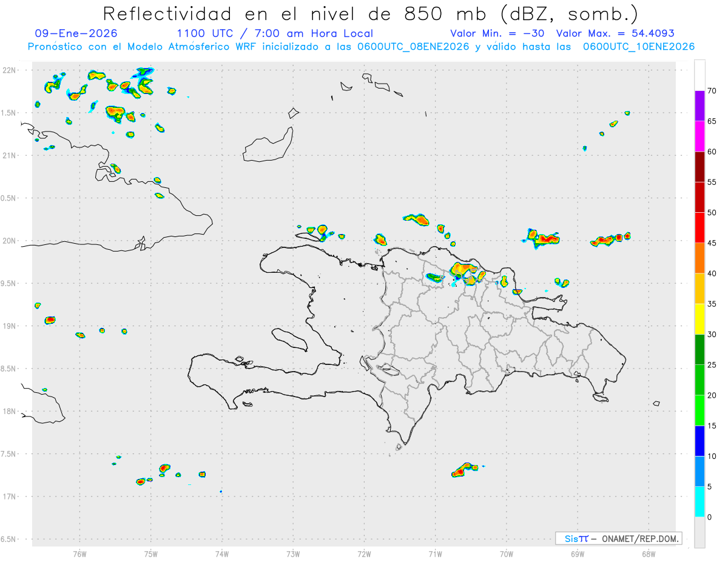
Task: Click the '74W' longitude label
Action: point(222,554)
